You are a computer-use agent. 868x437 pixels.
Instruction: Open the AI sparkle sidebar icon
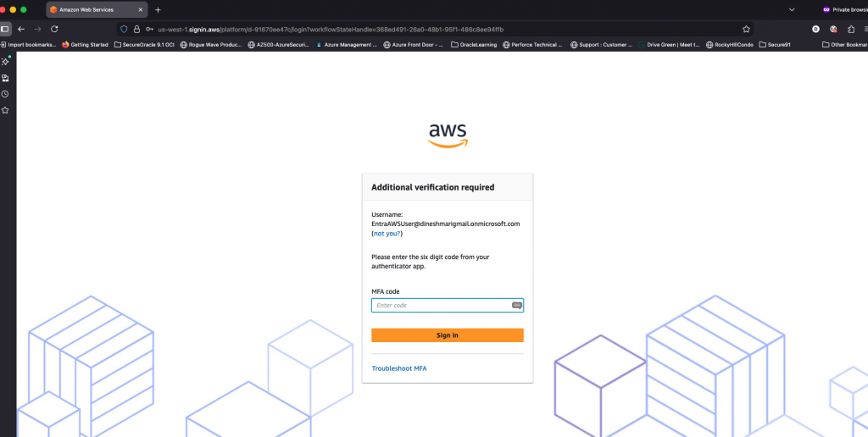pyautogui.click(x=5, y=62)
